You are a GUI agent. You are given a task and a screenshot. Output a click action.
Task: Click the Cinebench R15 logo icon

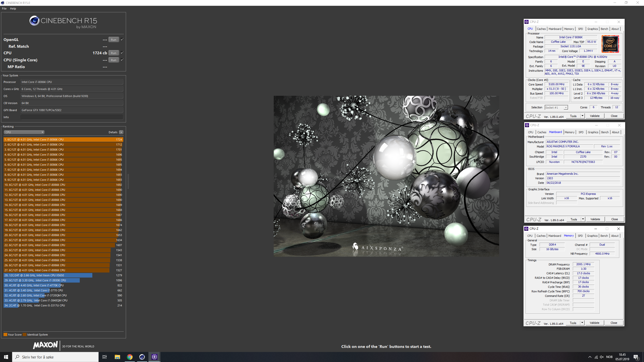34,21
